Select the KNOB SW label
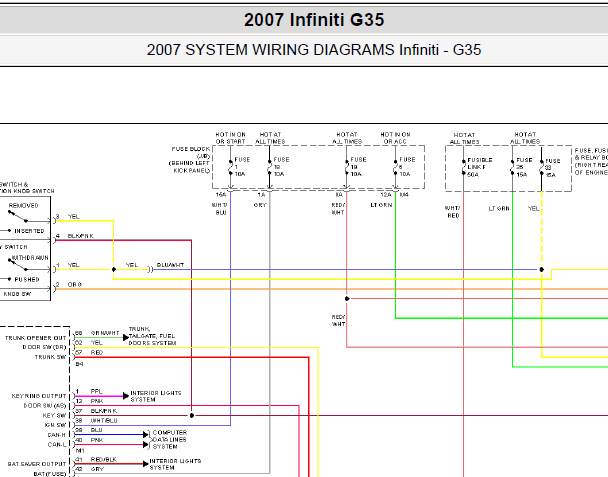This screenshot has width=608, height=477. [x=17, y=294]
